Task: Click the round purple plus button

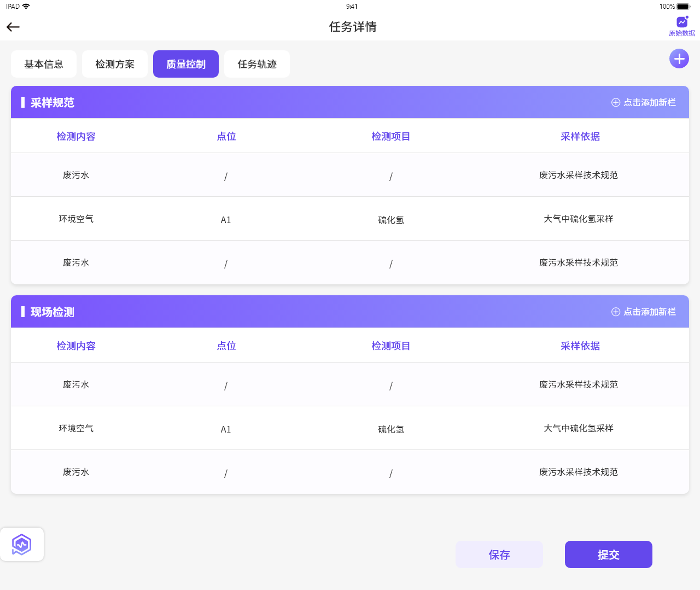Action: (x=679, y=59)
